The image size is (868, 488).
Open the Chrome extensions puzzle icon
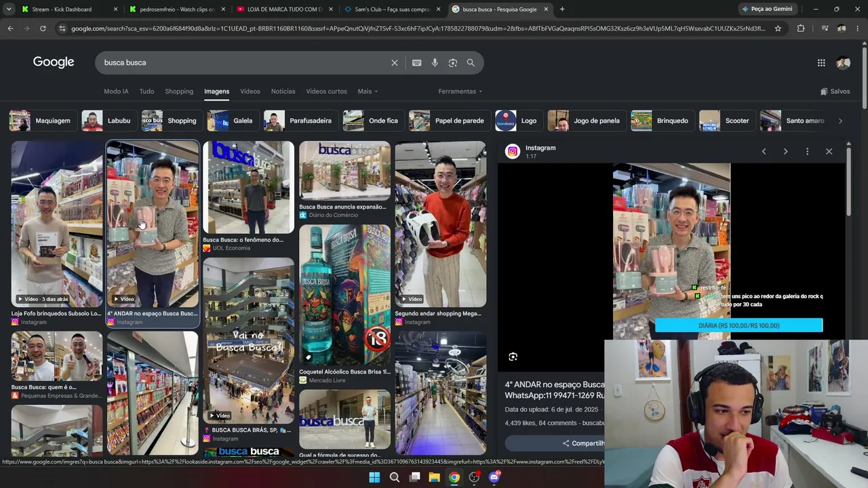(801, 28)
